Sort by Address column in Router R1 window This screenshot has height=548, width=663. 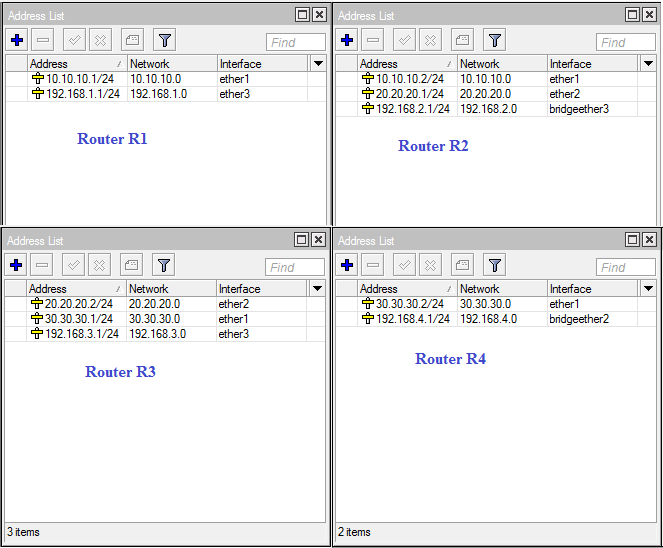[x=77, y=64]
